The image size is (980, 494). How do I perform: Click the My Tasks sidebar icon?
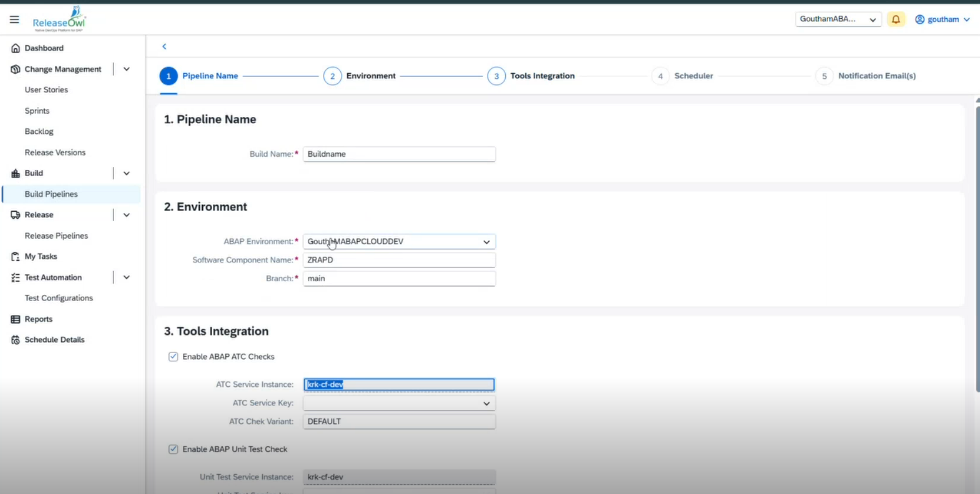coord(16,257)
